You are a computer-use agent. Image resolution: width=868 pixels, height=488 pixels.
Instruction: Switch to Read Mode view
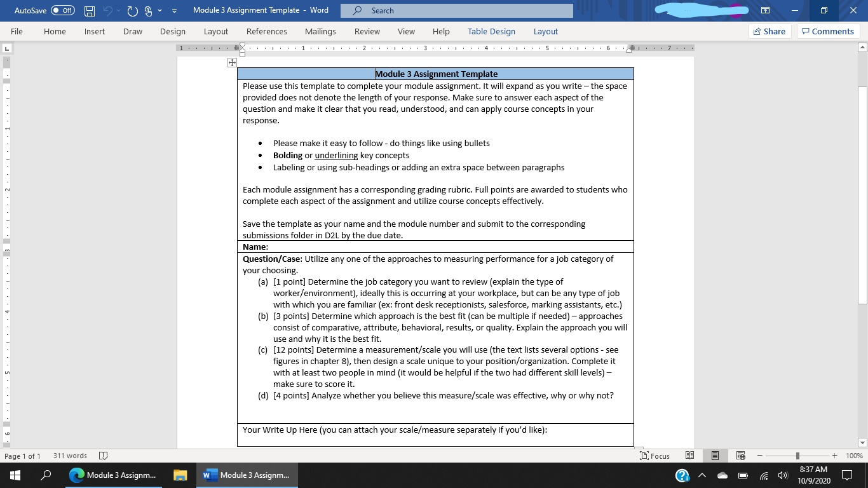pyautogui.click(x=689, y=456)
